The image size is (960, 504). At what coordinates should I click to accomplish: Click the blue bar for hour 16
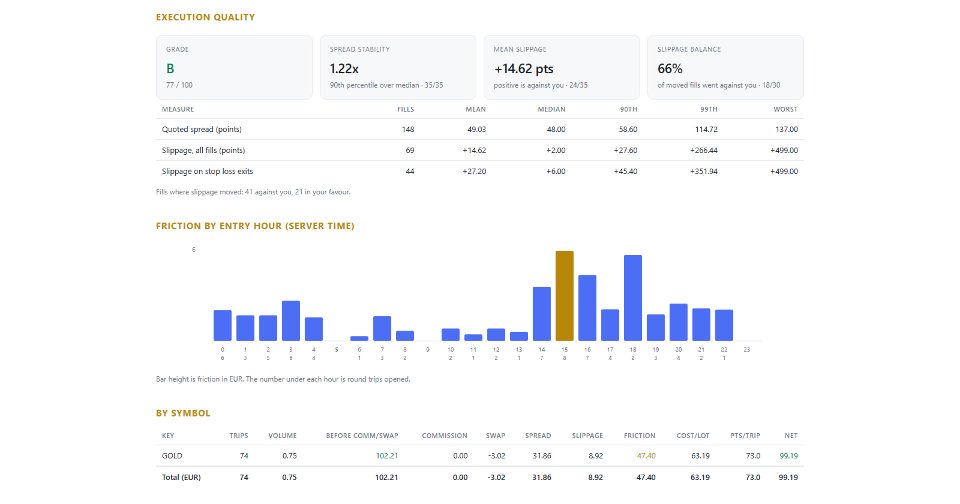[587, 308]
